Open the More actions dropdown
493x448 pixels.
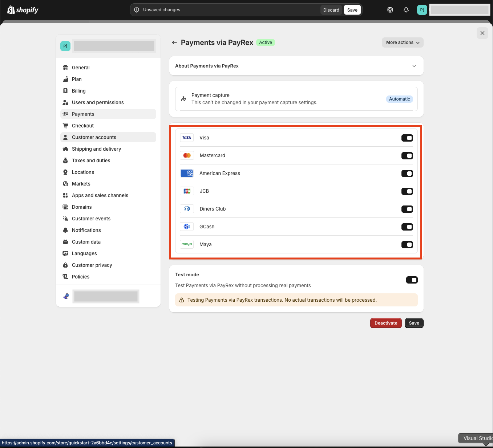(402, 42)
